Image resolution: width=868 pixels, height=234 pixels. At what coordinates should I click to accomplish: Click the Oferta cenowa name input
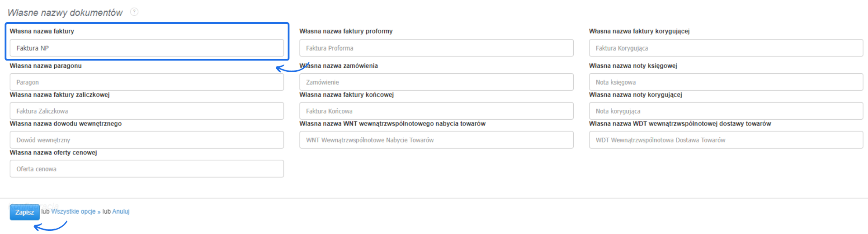(x=146, y=169)
